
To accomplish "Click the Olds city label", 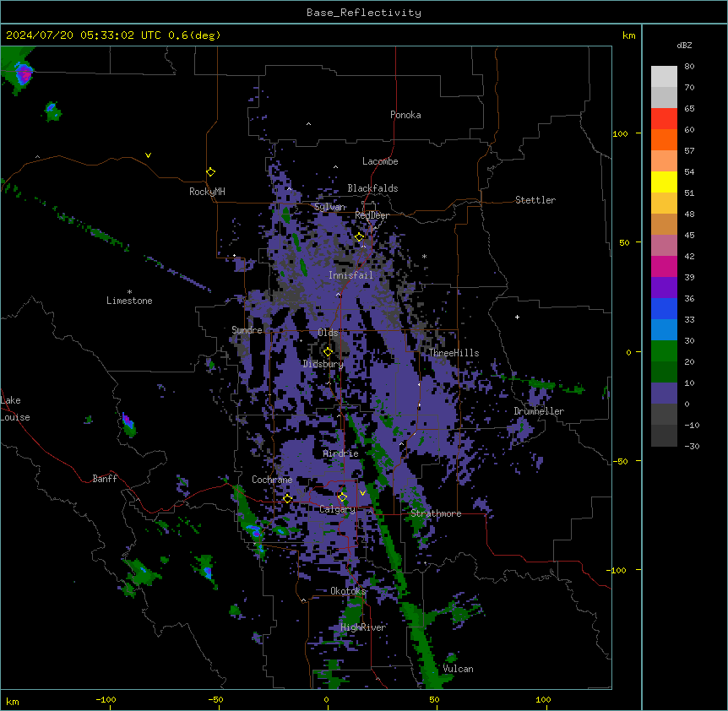I will tap(328, 333).
